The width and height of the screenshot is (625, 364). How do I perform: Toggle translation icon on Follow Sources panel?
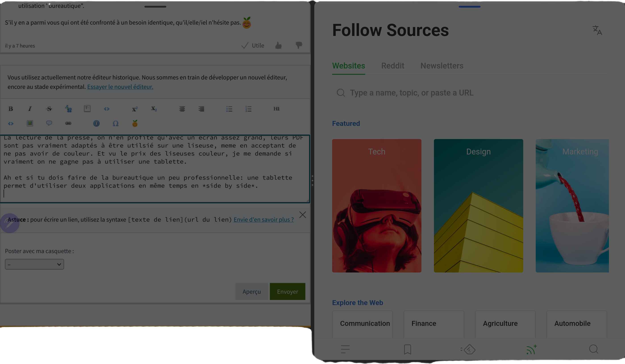597,30
